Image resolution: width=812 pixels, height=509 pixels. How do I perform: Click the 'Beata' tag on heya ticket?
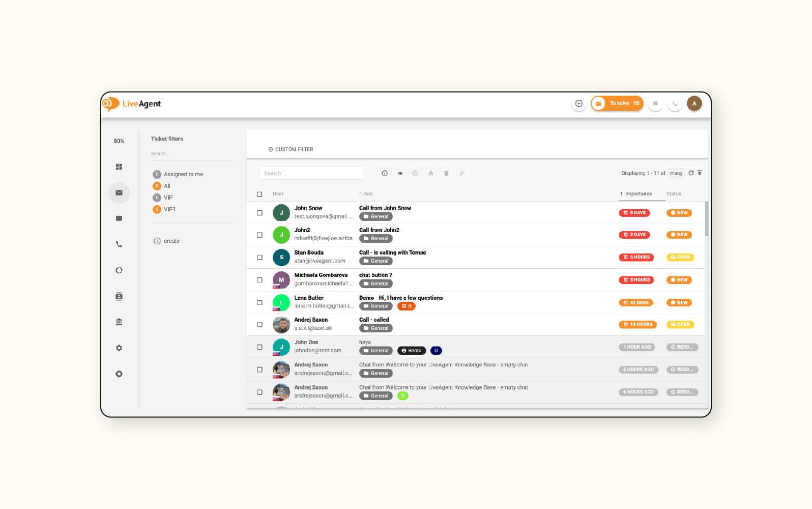pyautogui.click(x=412, y=351)
